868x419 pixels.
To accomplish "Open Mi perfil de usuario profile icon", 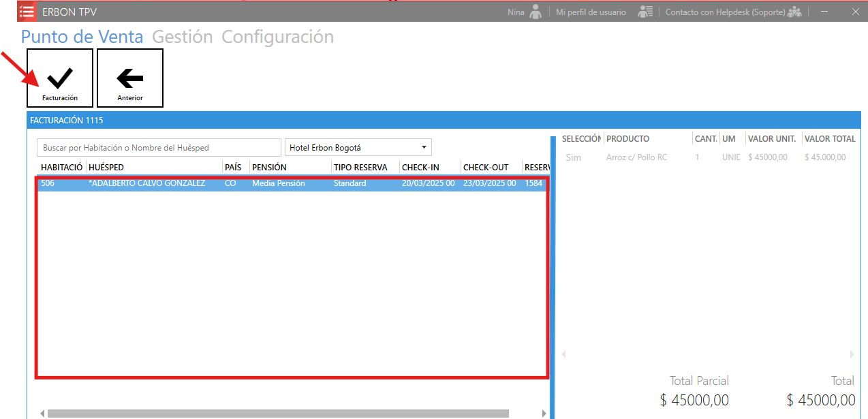I will click(x=645, y=12).
